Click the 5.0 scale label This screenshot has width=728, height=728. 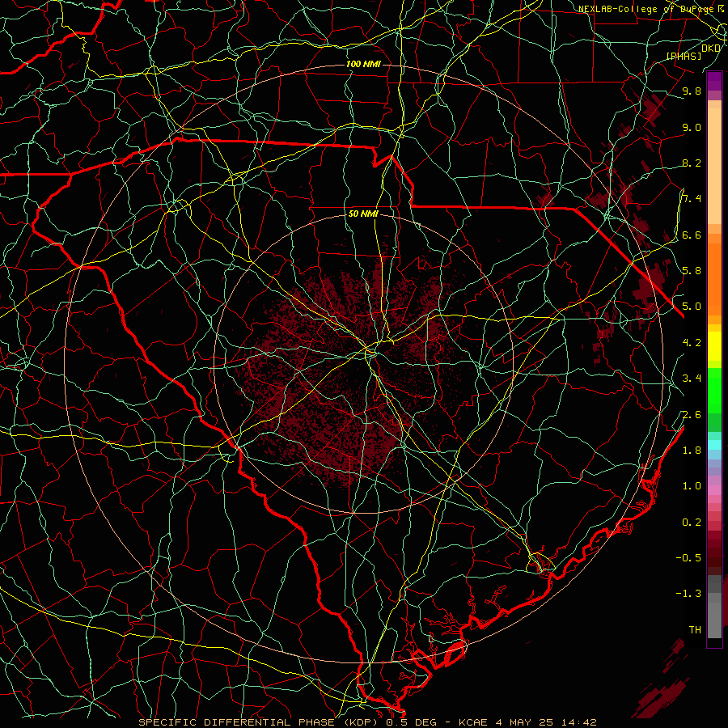point(692,307)
